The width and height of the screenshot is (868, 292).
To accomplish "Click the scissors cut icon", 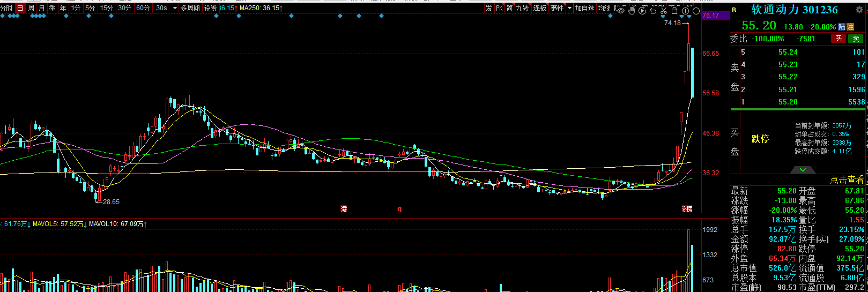I will (x=664, y=10).
